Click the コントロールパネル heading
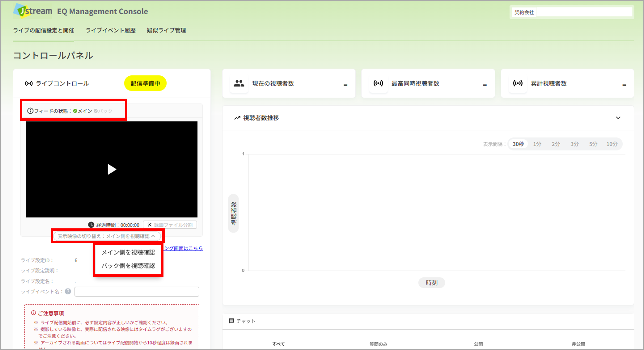 click(x=53, y=56)
